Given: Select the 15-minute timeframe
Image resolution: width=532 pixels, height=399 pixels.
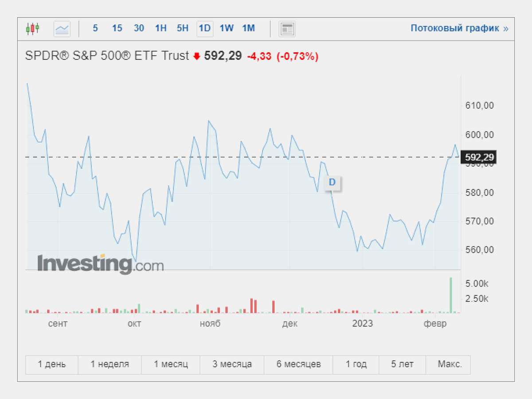Looking at the screenshot, I should tap(117, 28).
